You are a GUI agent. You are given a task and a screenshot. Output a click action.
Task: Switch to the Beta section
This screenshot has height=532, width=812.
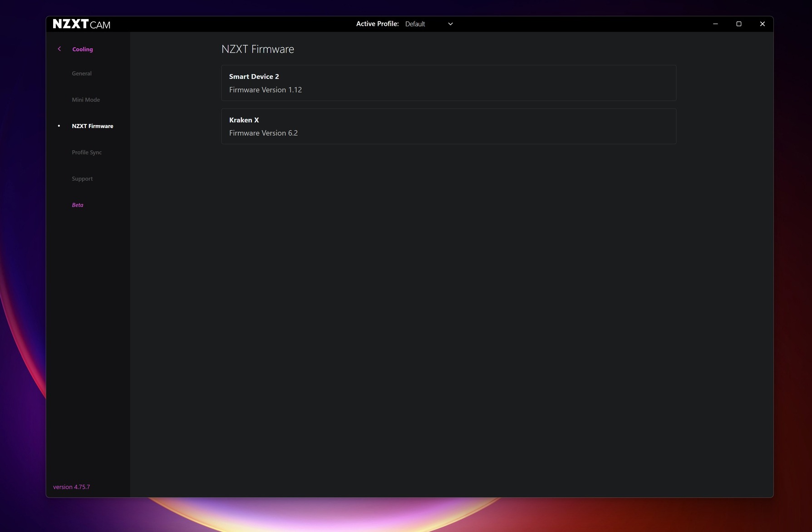(x=78, y=205)
